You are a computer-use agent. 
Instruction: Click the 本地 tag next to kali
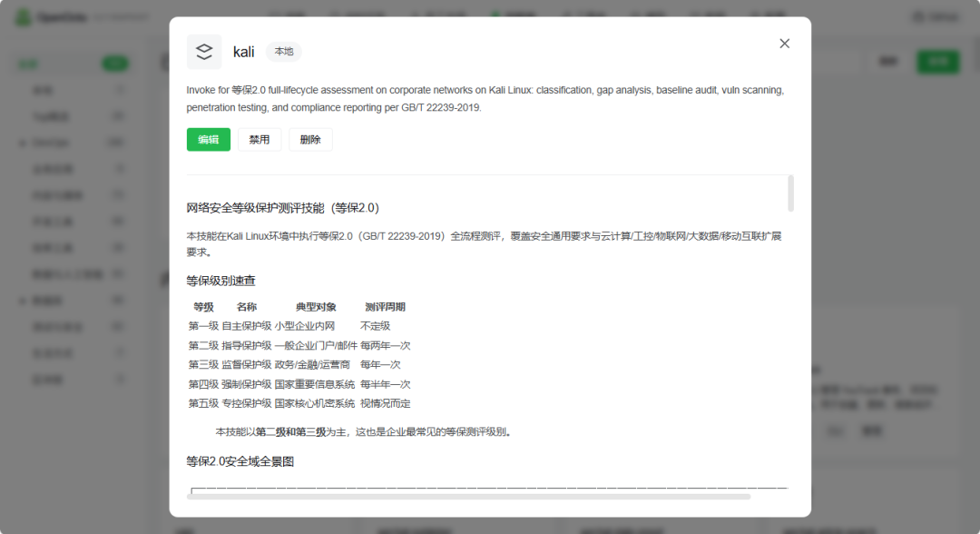(x=284, y=51)
